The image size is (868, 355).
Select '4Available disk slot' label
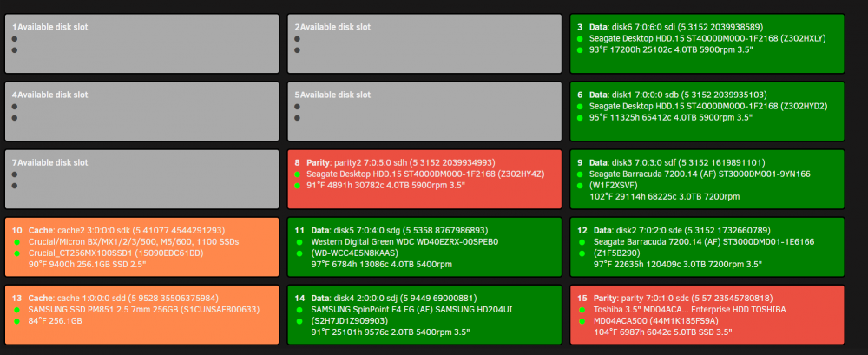tap(49, 95)
